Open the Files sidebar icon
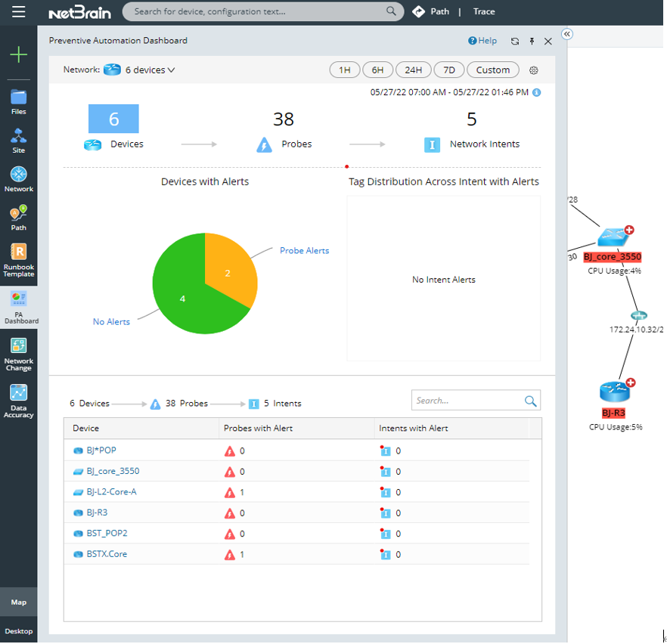Image resolution: width=667 pixels, height=644 pixels. pyautogui.click(x=18, y=102)
